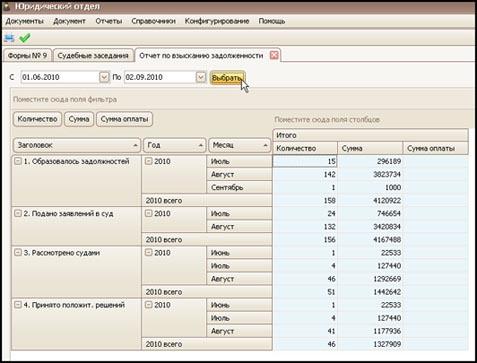The height and width of the screenshot is (363, 477).
Task: Collapse year 2010 under Образовалось задолжностей
Action: point(149,161)
